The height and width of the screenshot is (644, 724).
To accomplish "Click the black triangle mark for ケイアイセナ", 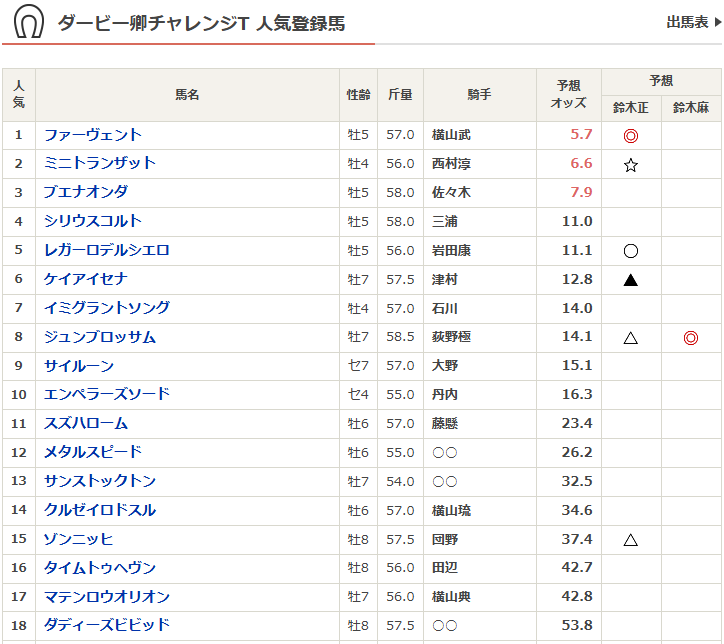I will point(631,280).
